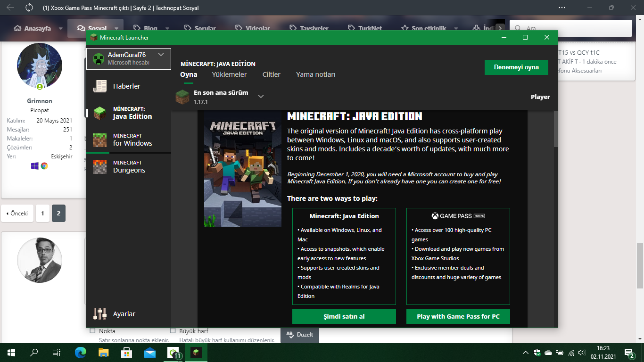Click Grimnon's Rick profile avatar
Image resolution: width=644 pixels, height=362 pixels.
pyautogui.click(x=40, y=66)
